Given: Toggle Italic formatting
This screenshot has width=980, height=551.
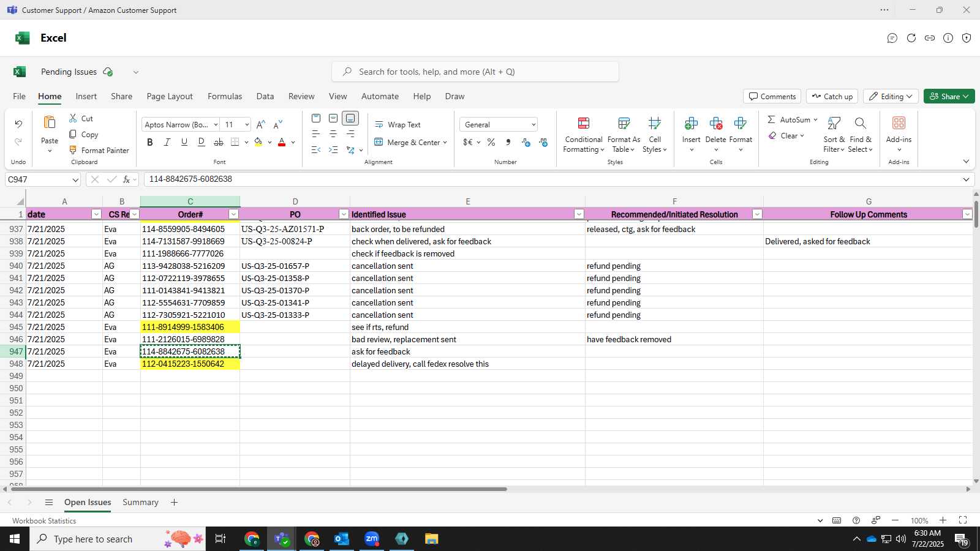Looking at the screenshot, I should (167, 142).
